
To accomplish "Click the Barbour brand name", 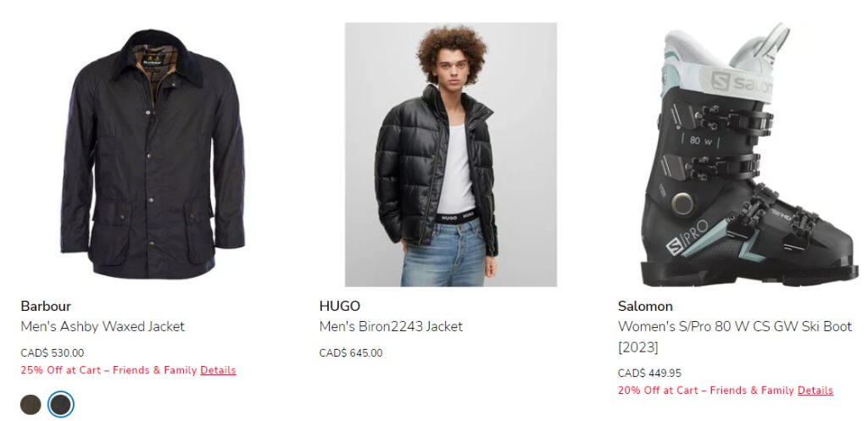I will click(x=46, y=306).
